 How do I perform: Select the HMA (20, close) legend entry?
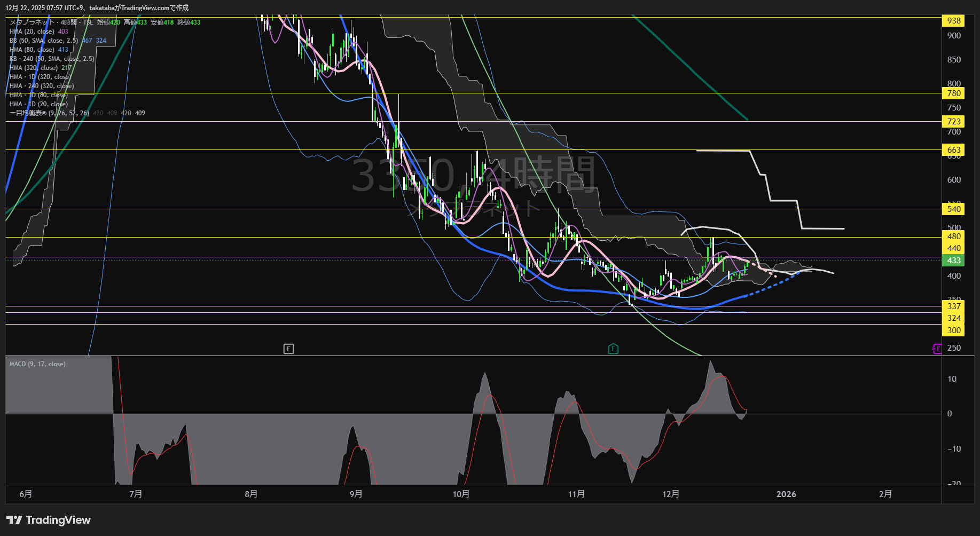point(32,31)
